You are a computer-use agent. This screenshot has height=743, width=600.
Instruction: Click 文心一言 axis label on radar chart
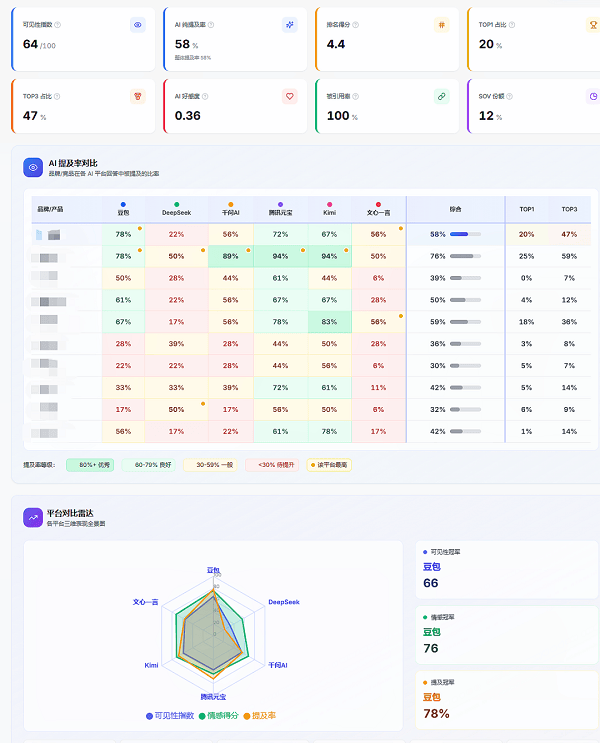click(145, 602)
